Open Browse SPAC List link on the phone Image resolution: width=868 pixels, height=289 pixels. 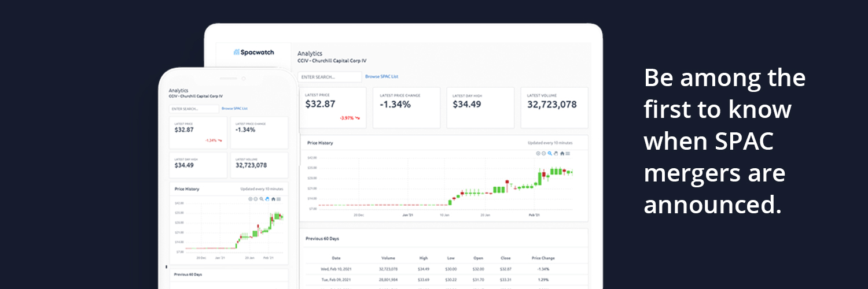click(x=234, y=109)
